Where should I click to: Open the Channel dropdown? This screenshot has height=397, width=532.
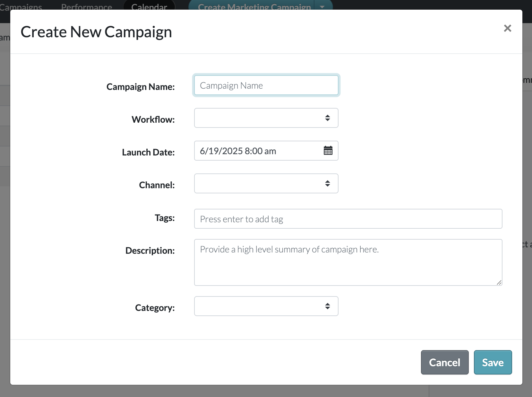click(266, 183)
